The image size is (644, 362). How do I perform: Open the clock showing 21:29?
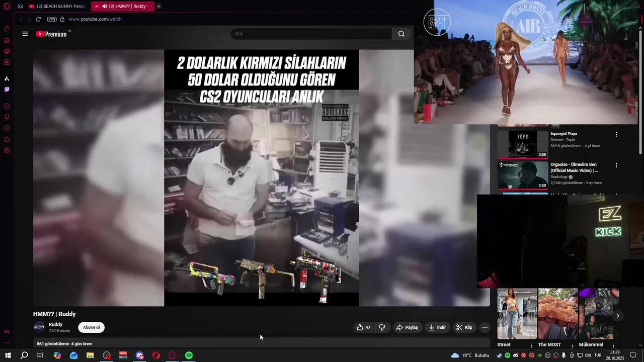click(x=615, y=355)
